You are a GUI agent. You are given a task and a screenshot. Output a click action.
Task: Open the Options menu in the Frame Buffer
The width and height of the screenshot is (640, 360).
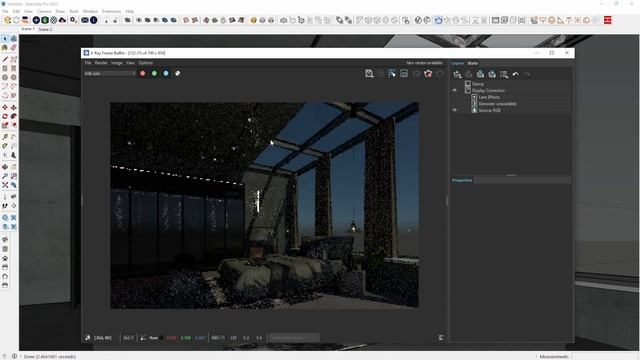146,63
